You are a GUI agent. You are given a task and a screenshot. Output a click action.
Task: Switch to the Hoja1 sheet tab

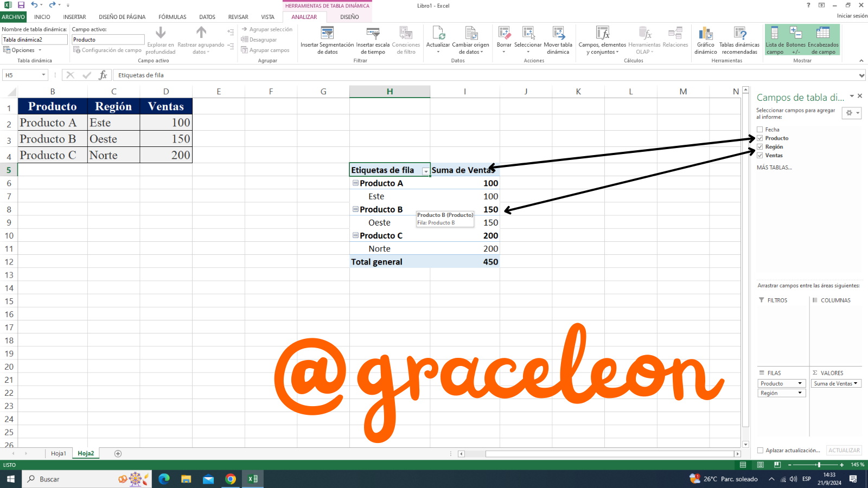(x=59, y=454)
